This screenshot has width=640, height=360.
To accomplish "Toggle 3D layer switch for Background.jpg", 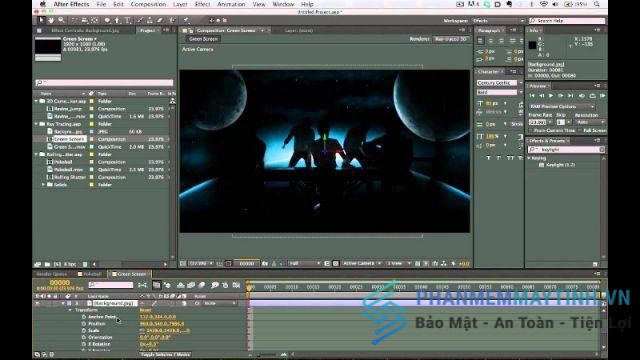I will [x=184, y=303].
